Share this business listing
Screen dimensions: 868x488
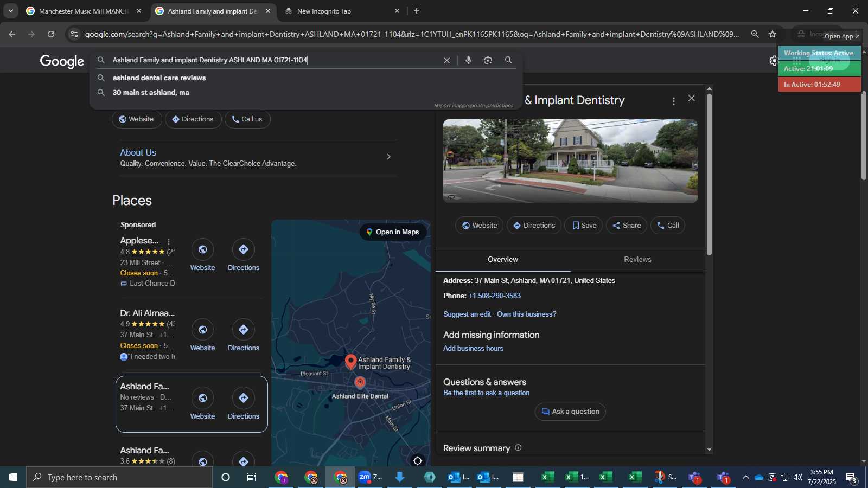627,226
